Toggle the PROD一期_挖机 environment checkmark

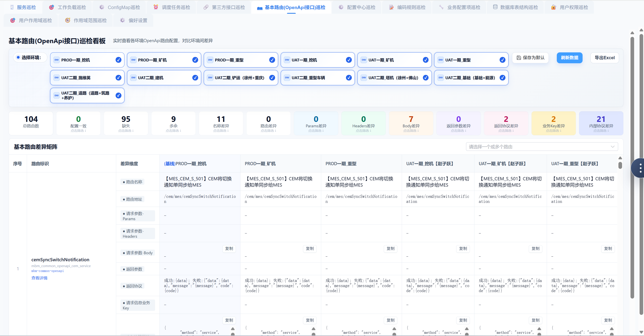[x=118, y=60]
